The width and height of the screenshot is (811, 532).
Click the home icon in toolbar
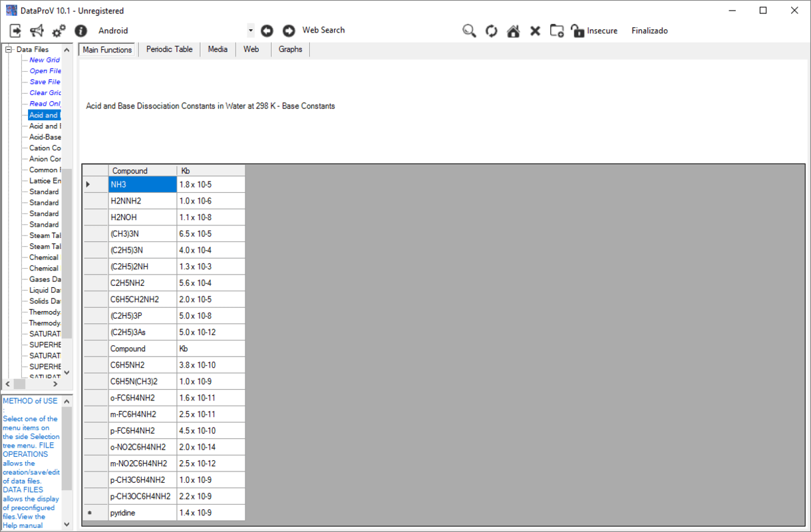[x=513, y=31]
